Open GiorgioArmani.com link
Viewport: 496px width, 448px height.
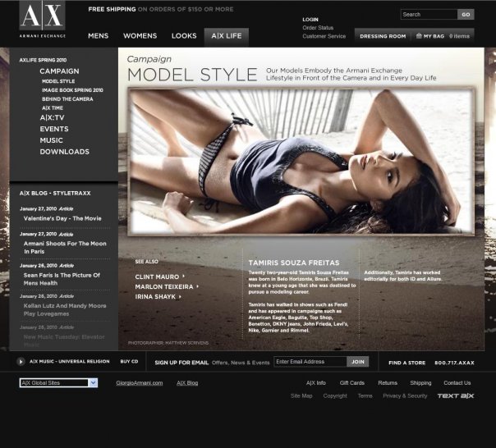(x=140, y=383)
